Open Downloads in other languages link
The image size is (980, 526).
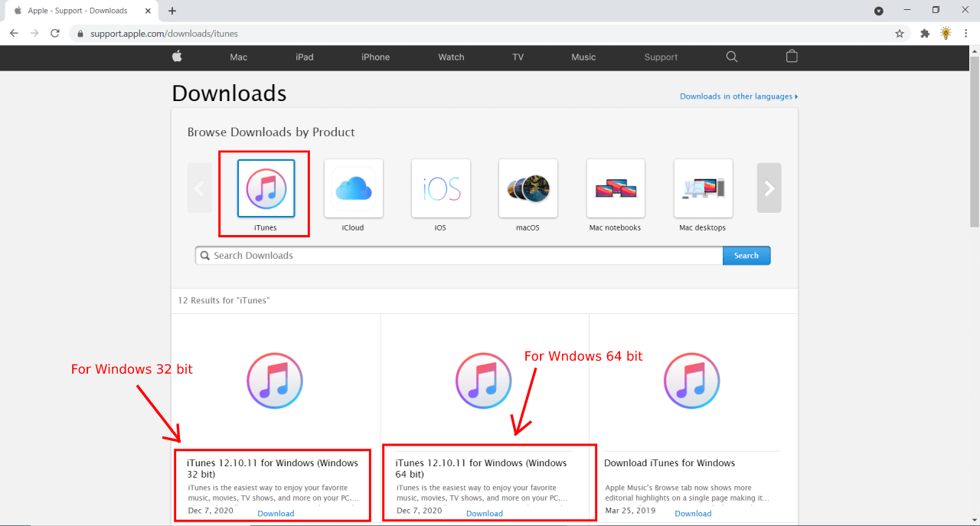[x=739, y=96]
